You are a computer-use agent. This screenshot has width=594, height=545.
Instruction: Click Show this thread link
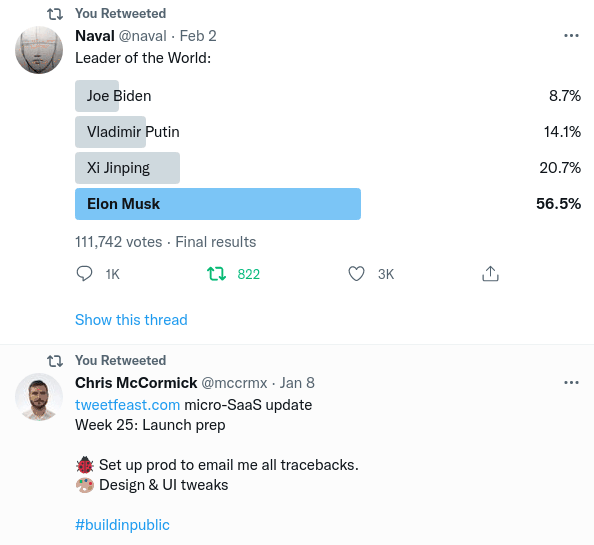131,320
